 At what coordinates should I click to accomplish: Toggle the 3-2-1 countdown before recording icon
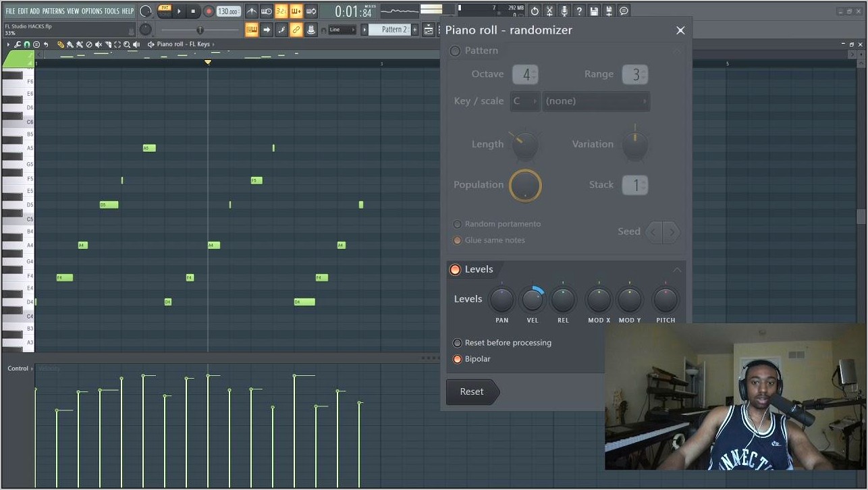(x=281, y=11)
